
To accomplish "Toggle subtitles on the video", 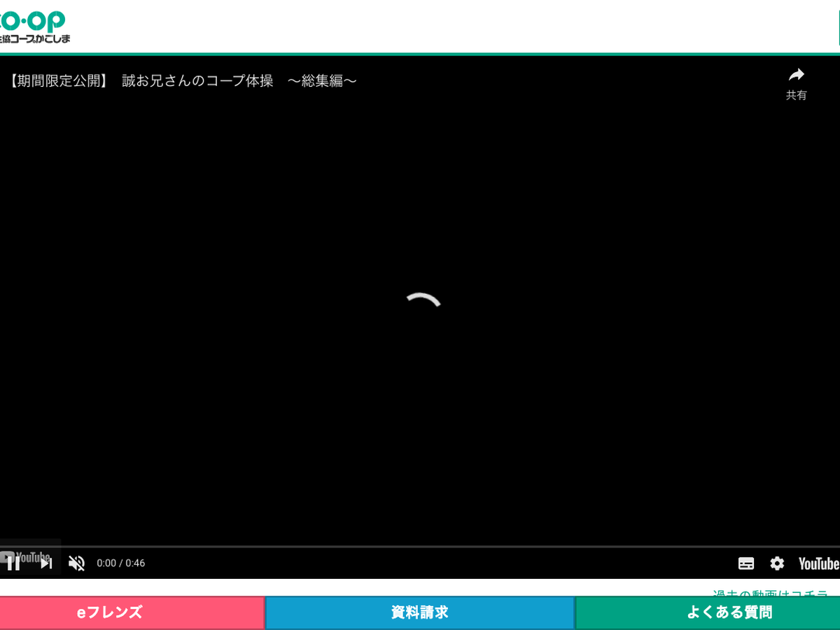I will (x=746, y=563).
